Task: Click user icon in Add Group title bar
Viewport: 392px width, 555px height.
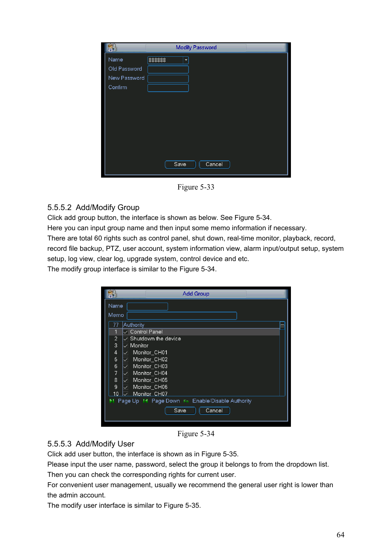Action: [x=112, y=294]
